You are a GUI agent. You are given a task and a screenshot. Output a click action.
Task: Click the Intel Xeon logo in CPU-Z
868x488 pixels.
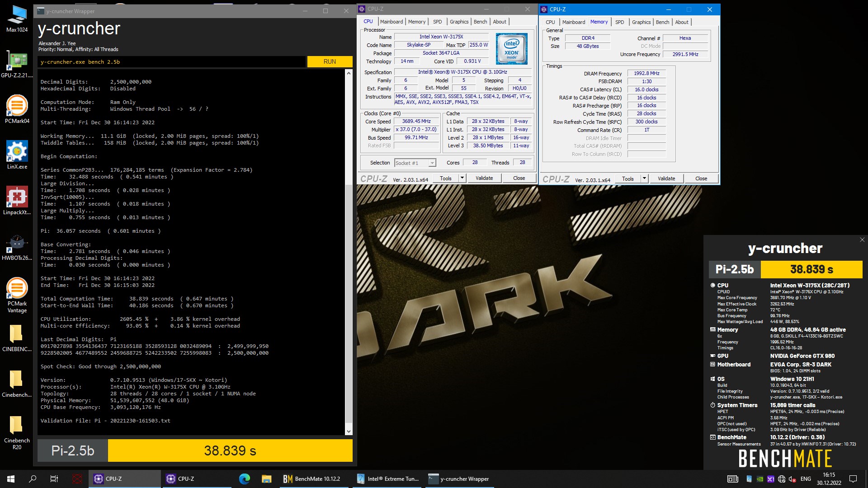coord(511,48)
